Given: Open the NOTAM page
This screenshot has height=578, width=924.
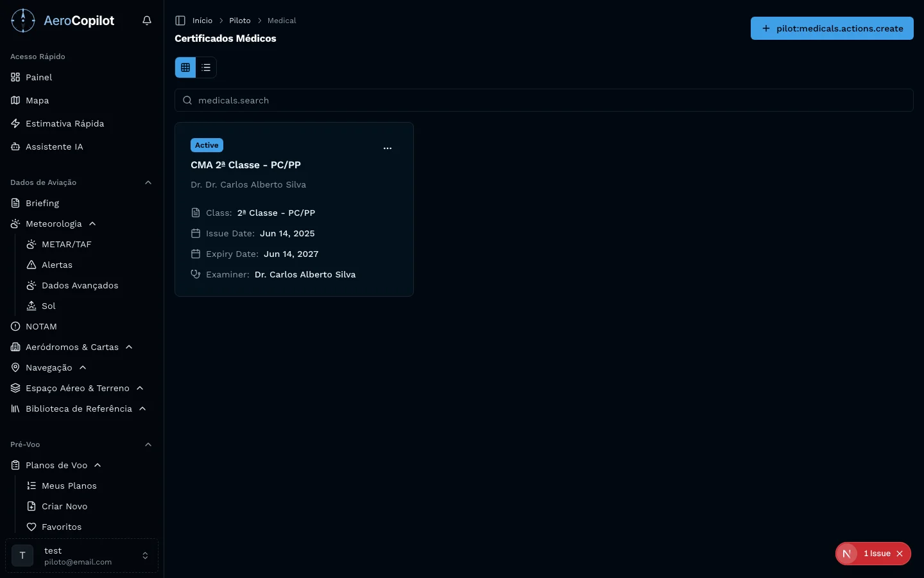Looking at the screenshot, I should click(x=41, y=326).
